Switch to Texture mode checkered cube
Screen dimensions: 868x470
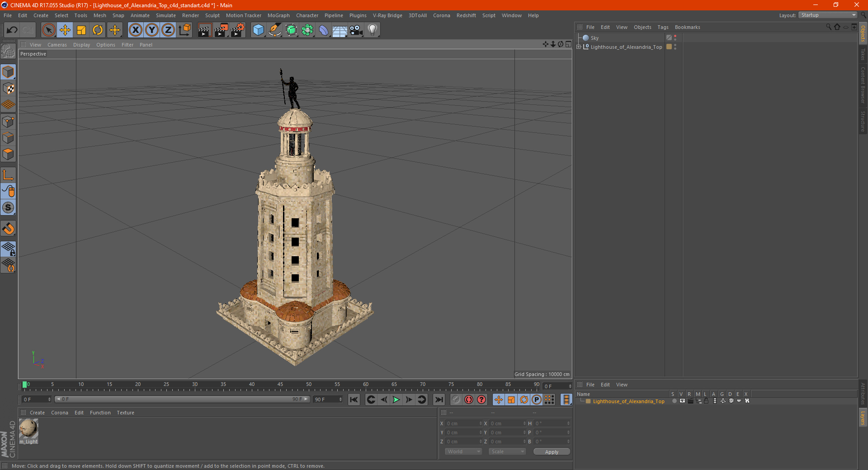click(8, 89)
